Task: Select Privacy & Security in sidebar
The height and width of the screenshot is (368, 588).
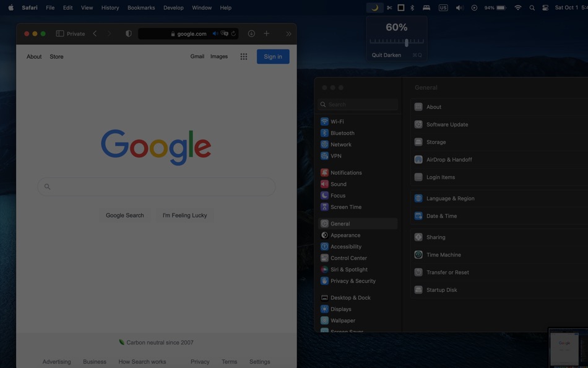Action: tap(358, 281)
